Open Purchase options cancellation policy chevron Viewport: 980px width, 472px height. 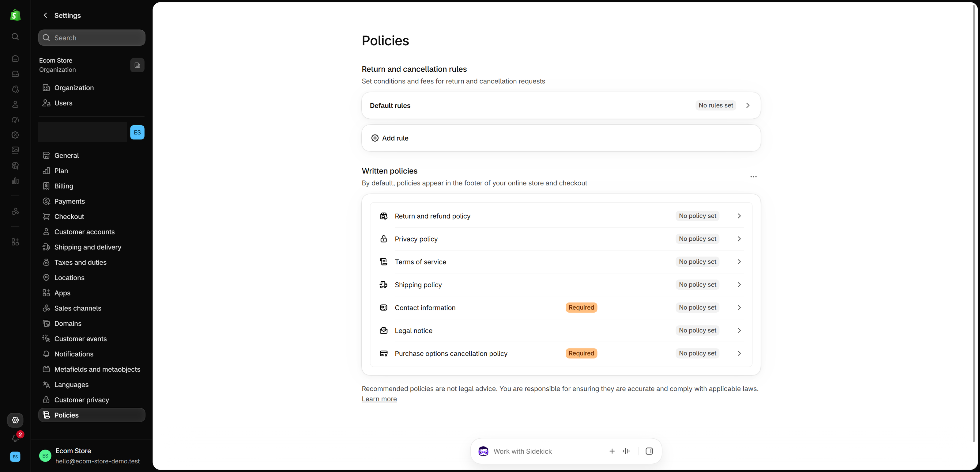[x=739, y=353]
